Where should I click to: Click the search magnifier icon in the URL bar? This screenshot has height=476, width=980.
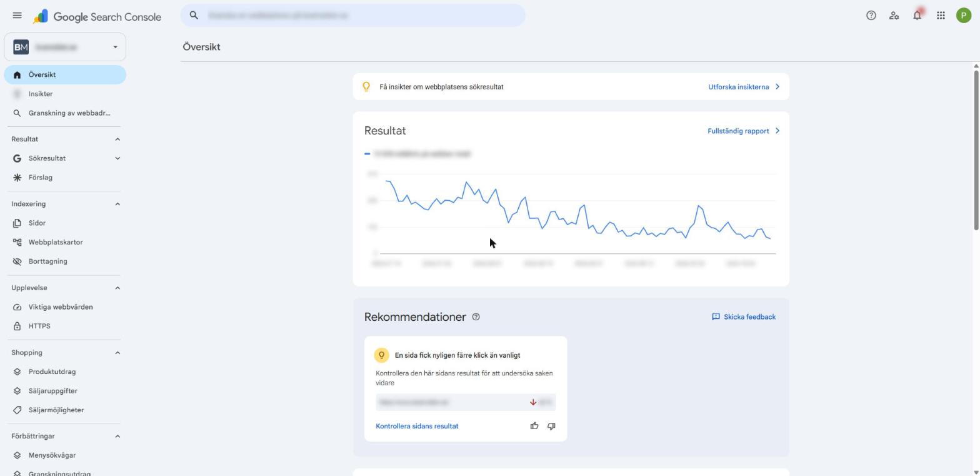click(x=194, y=15)
